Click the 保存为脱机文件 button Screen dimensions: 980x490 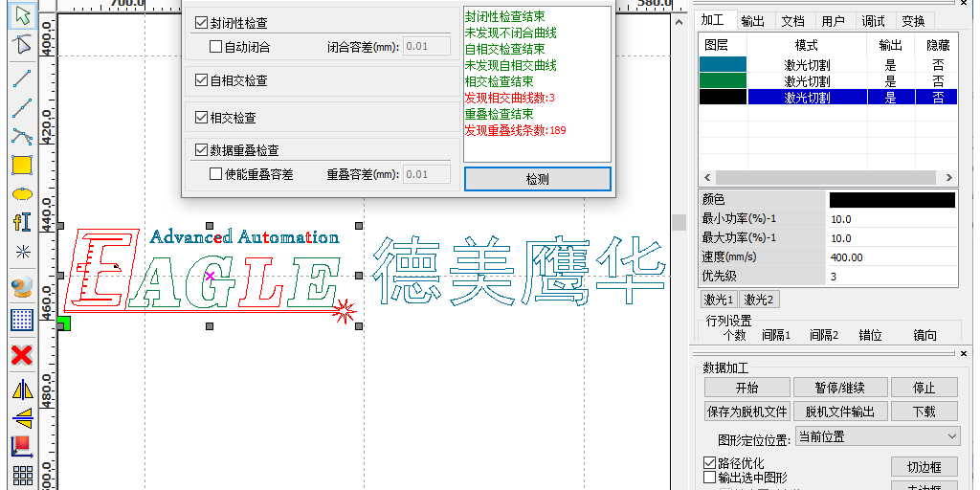pyautogui.click(x=746, y=412)
